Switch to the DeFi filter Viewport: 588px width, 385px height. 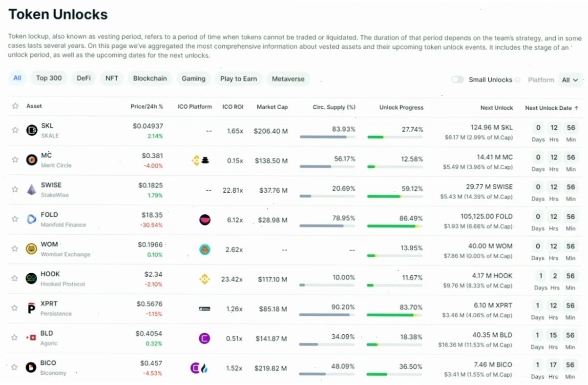click(x=84, y=78)
